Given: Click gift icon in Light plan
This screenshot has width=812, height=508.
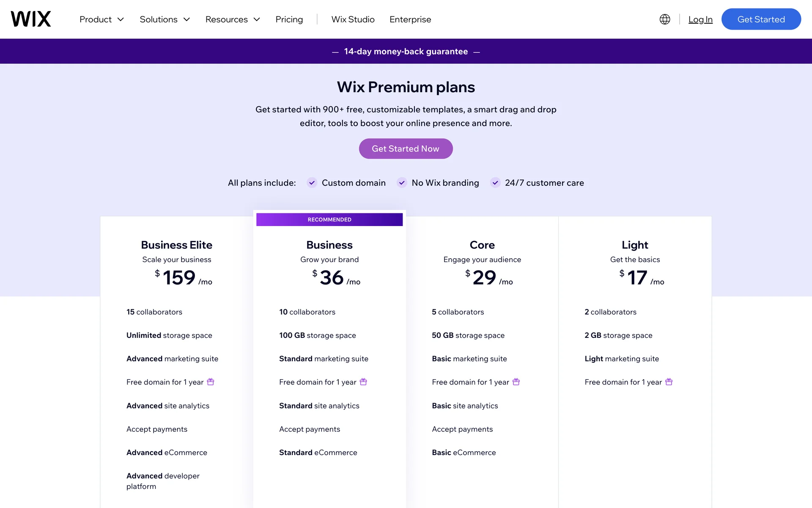Looking at the screenshot, I should tap(669, 382).
